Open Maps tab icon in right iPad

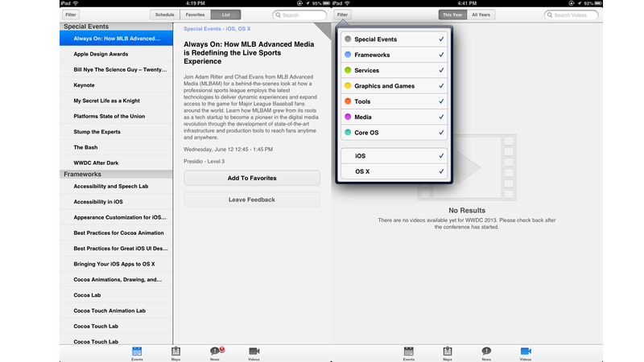448,352
